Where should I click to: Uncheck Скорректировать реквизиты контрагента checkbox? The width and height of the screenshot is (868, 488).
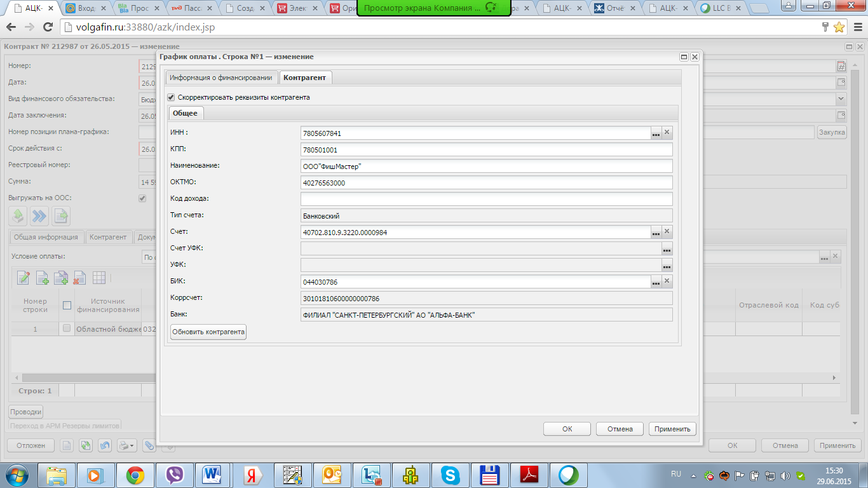click(x=171, y=97)
